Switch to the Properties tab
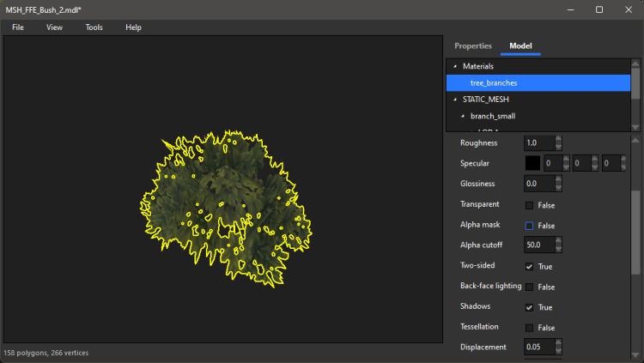Screen dimensions: 644x363 pyautogui.click(x=473, y=45)
